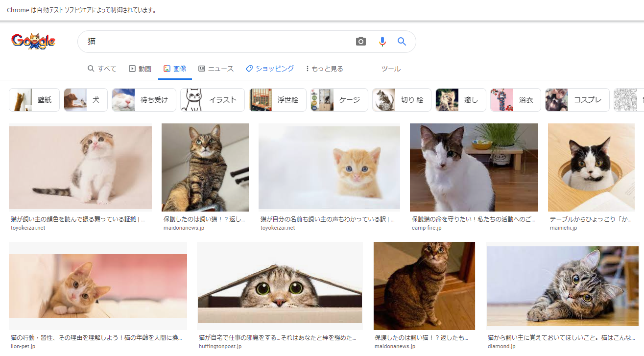
Task: Open diamond.jp tabby lying on floor image
Action: click(563, 286)
